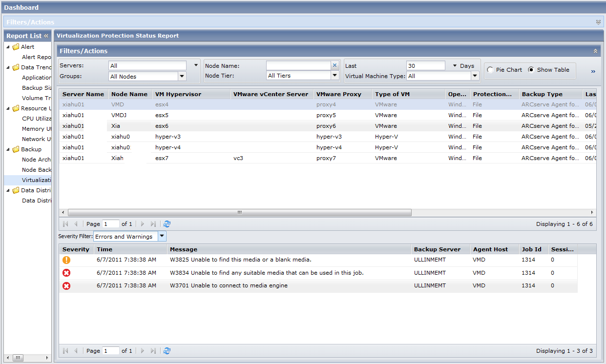Select the Alert Report tree item

click(x=37, y=57)
